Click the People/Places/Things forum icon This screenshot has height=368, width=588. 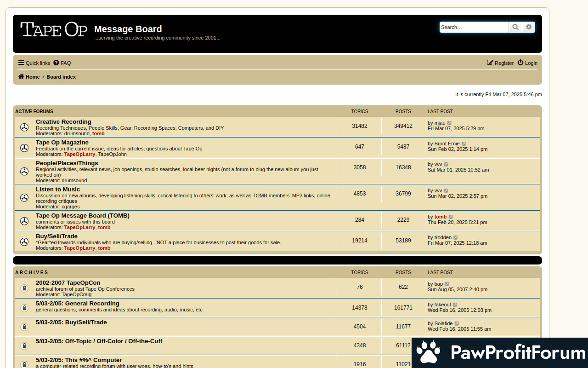[24, 171]
